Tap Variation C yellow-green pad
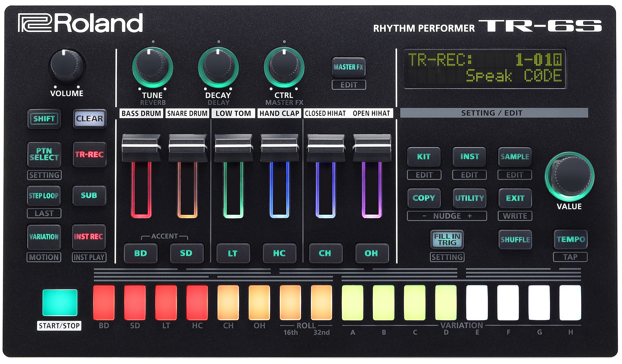 415,303
